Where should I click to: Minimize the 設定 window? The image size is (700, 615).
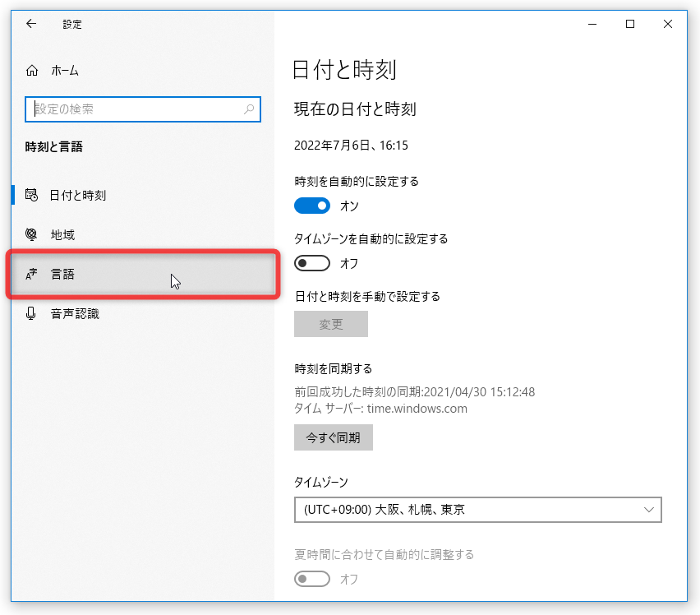point(592,24)
